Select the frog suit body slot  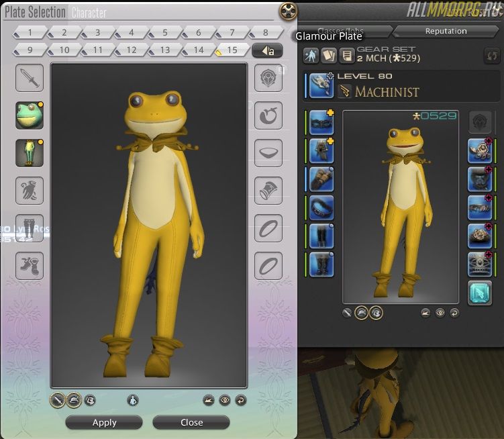(x=30, y=153)
